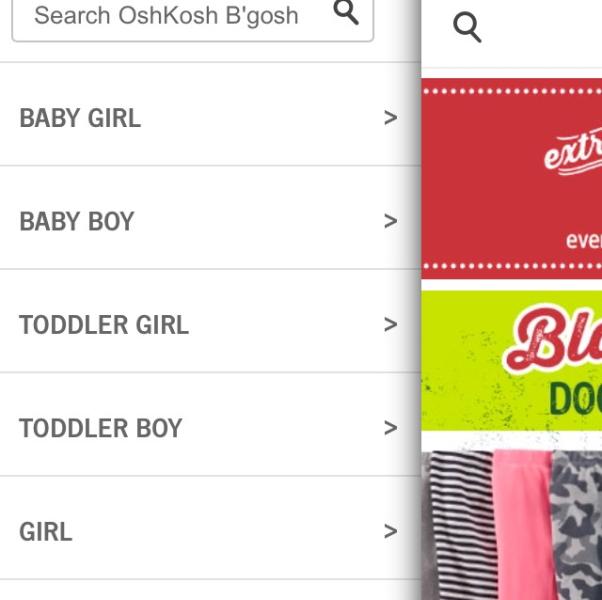Expand the BABY GIRL chevron arrow
This screenshot has height=600, width=602.
pos(391,118)
